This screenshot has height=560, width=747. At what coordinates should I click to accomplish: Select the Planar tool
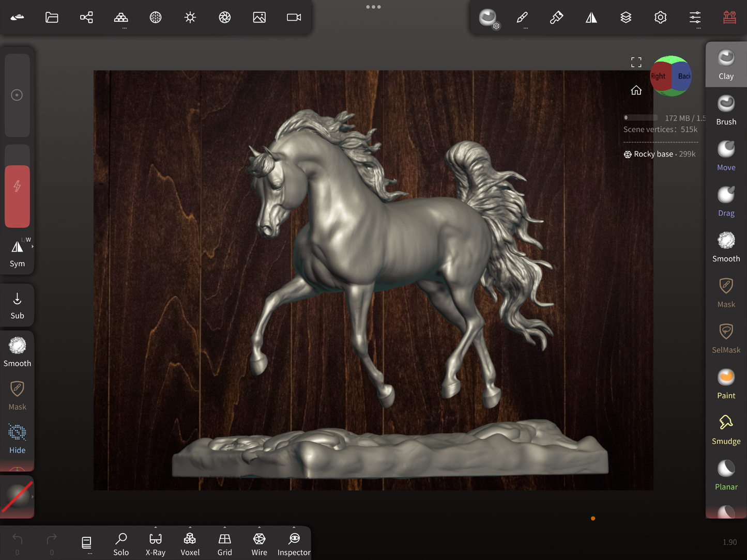(x=726, y=475)
